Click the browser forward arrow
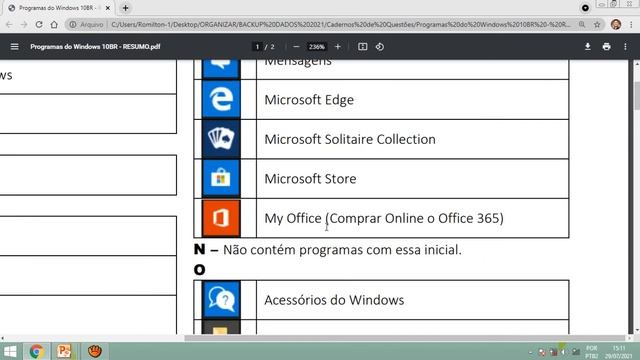The image size is (640, 360). coord(24,24)
